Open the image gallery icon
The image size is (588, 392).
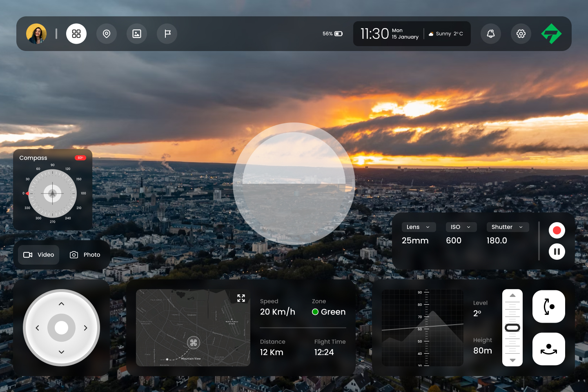[137, 33]
